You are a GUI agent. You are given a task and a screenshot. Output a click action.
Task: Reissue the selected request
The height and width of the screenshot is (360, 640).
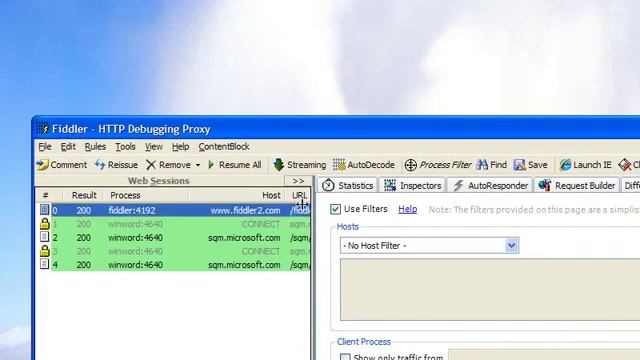(x=116, y=165)
